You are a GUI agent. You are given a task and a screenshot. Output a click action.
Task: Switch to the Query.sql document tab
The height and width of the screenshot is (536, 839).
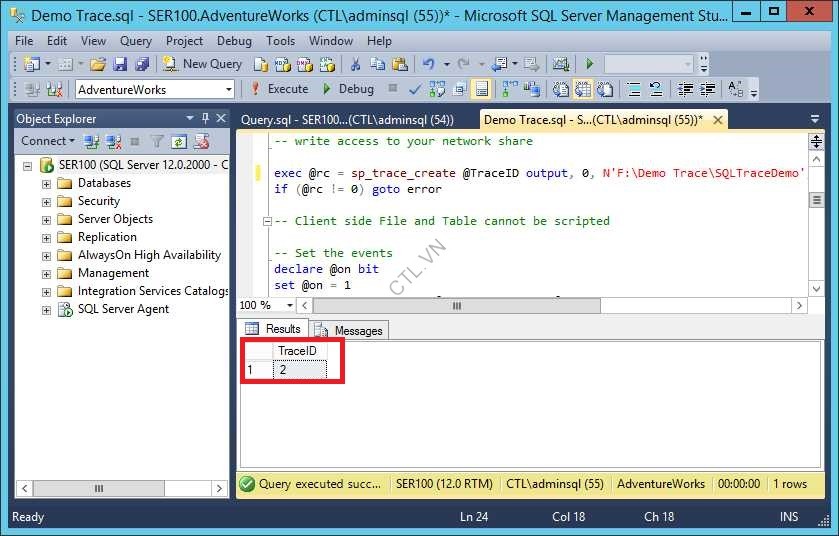pos(347,119)
